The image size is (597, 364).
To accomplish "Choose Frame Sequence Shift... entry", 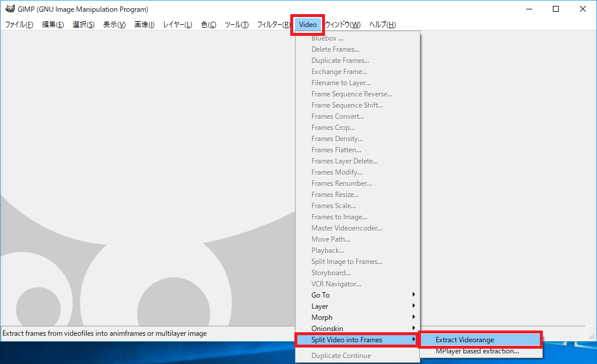I will 357,105.
